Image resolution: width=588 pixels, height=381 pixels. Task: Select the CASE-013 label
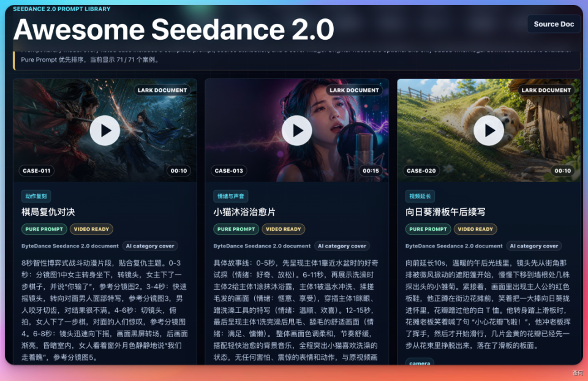(228, 171)
